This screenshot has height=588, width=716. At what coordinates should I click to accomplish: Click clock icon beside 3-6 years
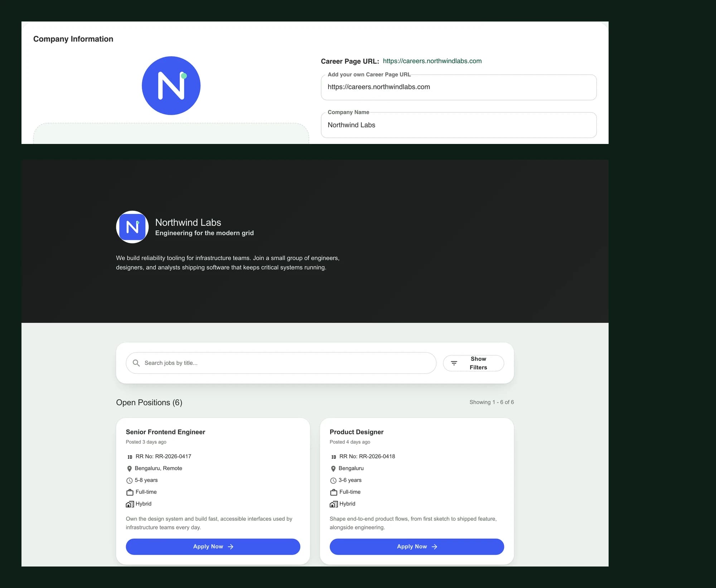333,480
